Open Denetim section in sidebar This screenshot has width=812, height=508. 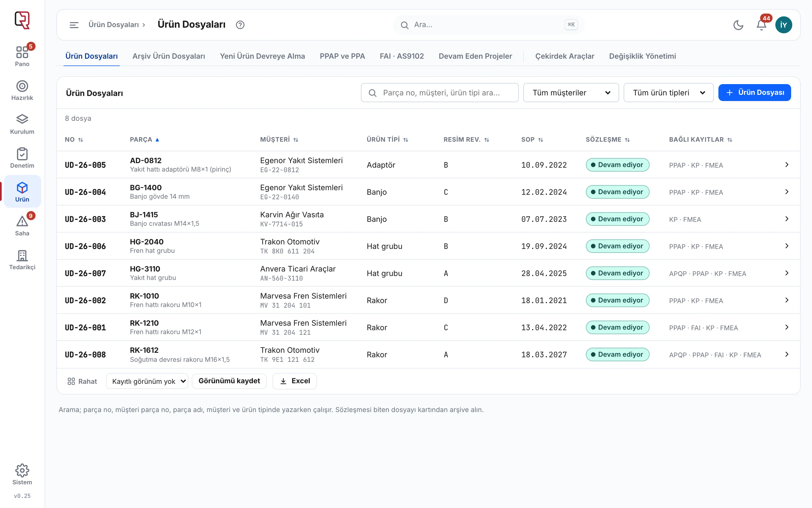pyautogui.click(x=22, y=158)
